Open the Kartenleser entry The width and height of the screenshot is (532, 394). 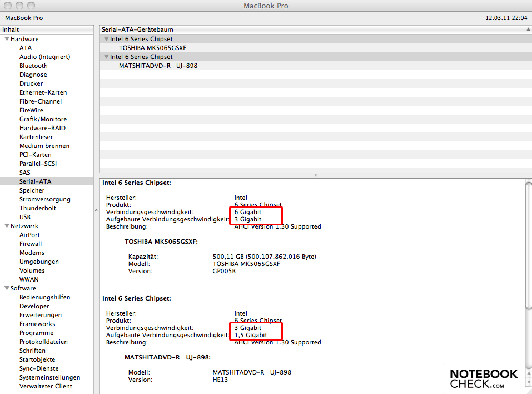tap(36, 137)
